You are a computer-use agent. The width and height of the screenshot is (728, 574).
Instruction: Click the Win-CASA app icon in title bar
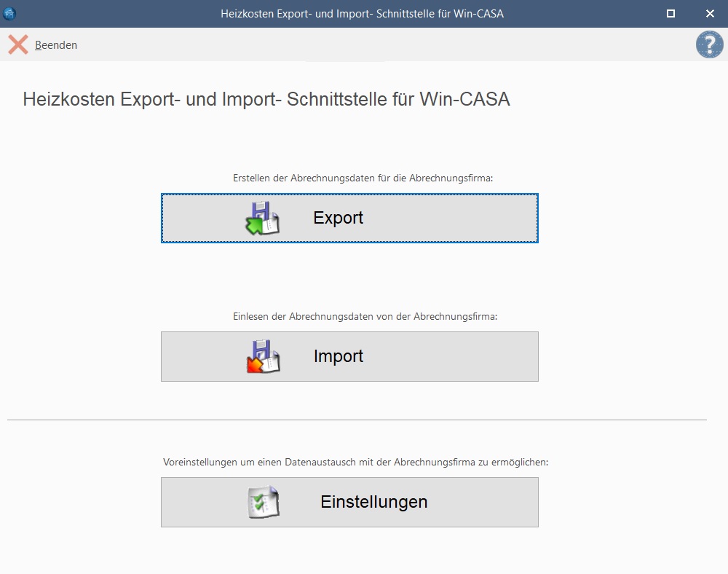coord(9,13)
